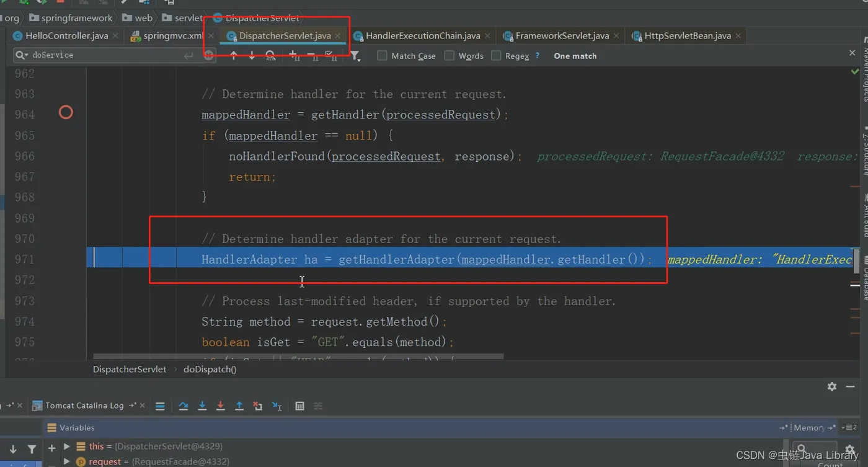Click the Step Into debug icon

coord(202,406)
